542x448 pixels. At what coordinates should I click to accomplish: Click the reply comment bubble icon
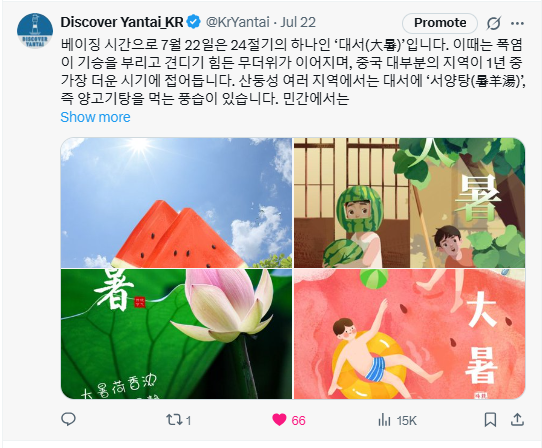[68, 420]
